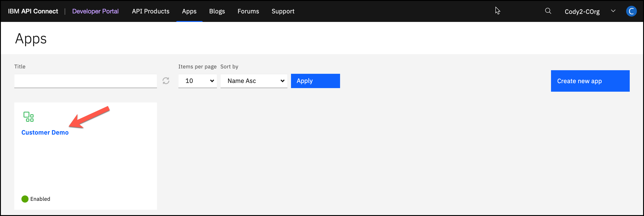Open the Support menu item

click(283, 11)
